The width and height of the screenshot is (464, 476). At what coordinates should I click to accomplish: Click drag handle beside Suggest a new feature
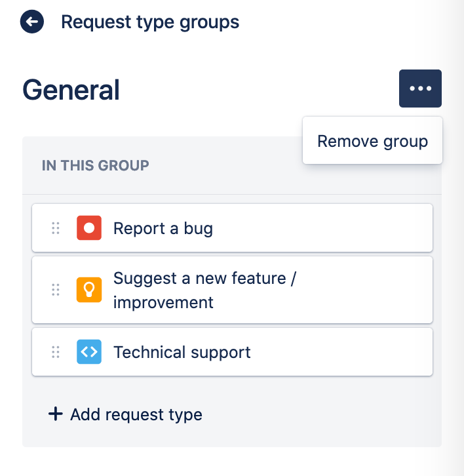click(56, 290)
